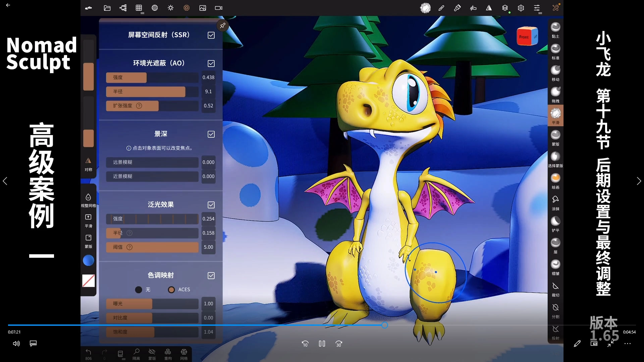Toggle 景深 depth of field checkbox
Screen dimensions: 644x362
coord(211,134)
